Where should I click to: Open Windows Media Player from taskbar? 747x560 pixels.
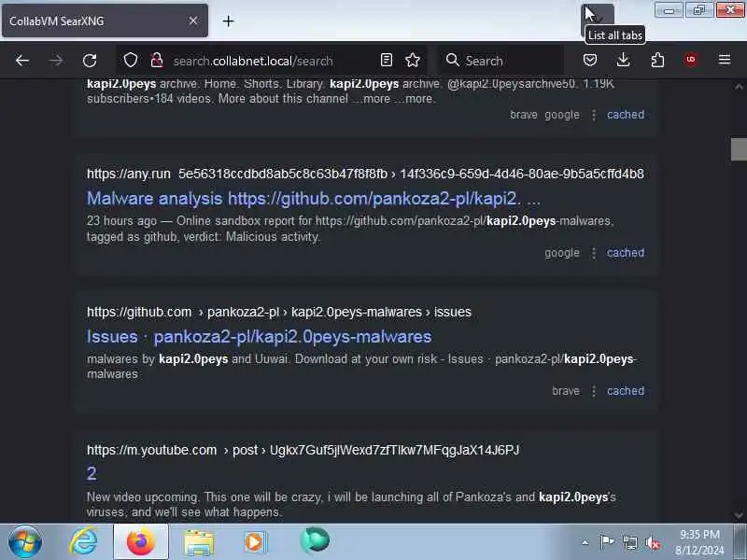(256, 542)
